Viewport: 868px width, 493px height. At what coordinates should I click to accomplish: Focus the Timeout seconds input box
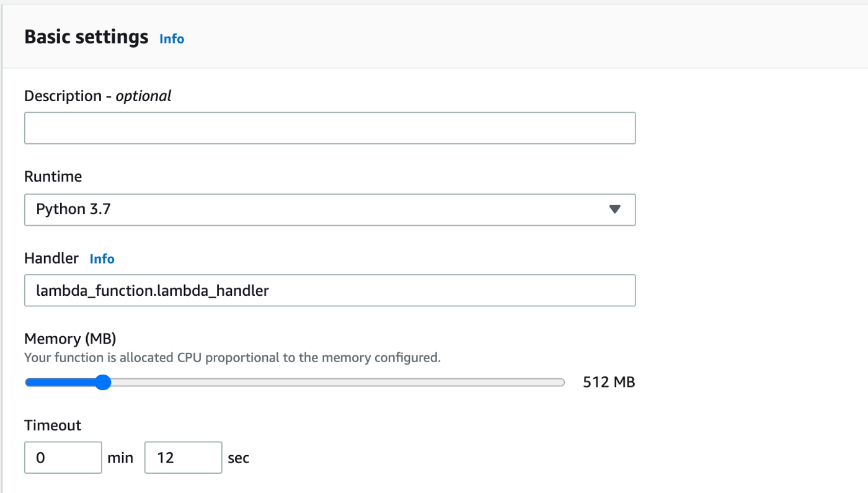pyautogui.click(x=183, y=458)
